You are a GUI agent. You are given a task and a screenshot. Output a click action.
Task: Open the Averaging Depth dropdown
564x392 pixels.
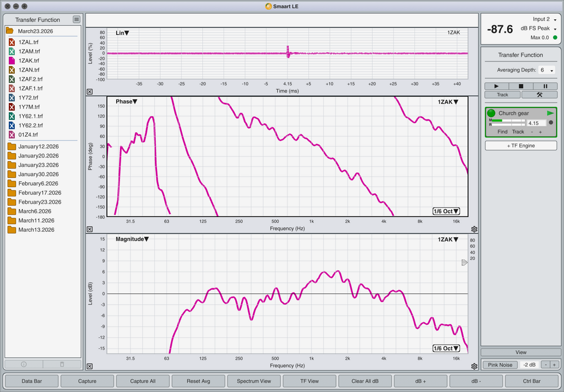(547, 70)
